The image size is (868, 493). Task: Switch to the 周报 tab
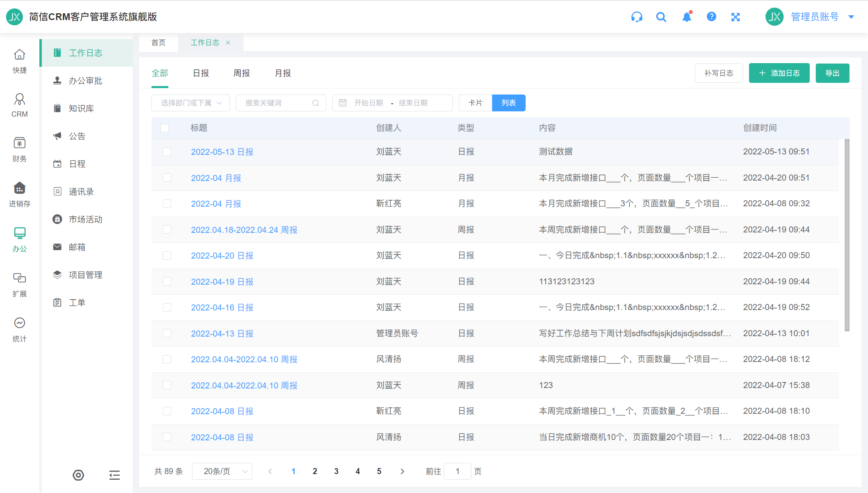pos(242,73)
